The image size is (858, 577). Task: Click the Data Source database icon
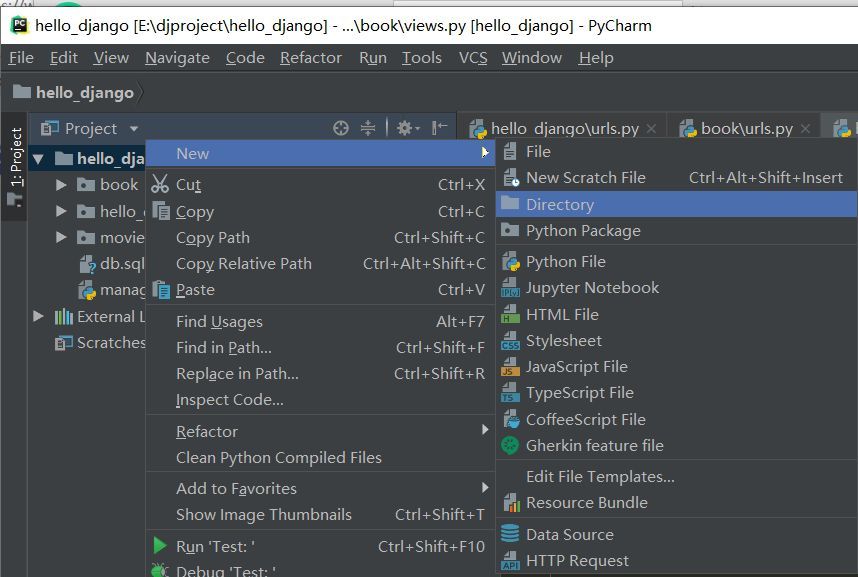(x=510, y=534)
